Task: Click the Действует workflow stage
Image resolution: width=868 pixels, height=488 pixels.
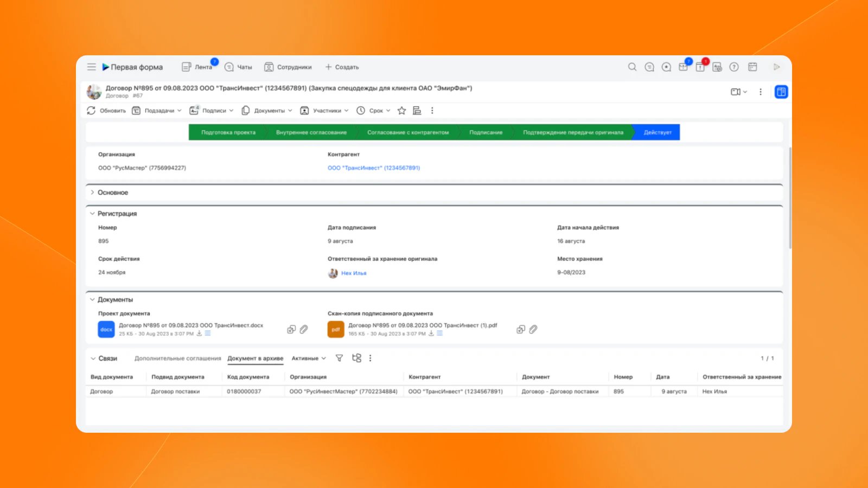Action: [x=657, y=132]
